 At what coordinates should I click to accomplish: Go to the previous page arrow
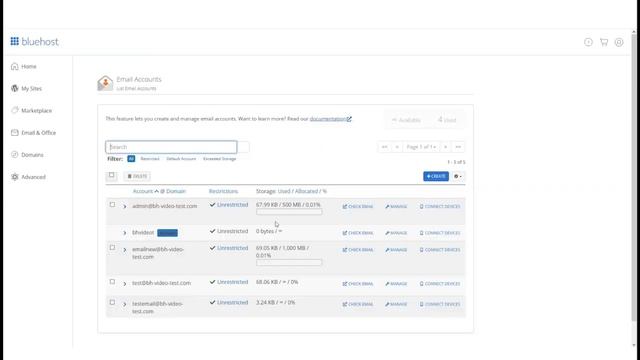(x=397, y=147)
